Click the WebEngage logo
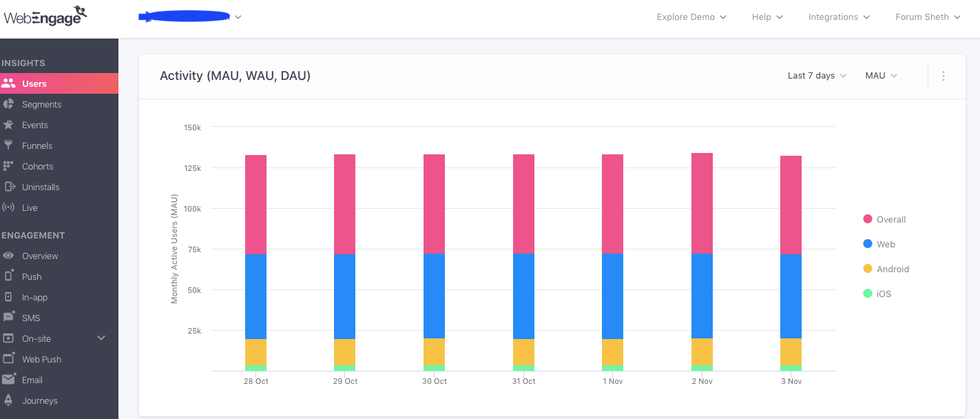Screen dimensions: 980x419 tap(45, 17)
